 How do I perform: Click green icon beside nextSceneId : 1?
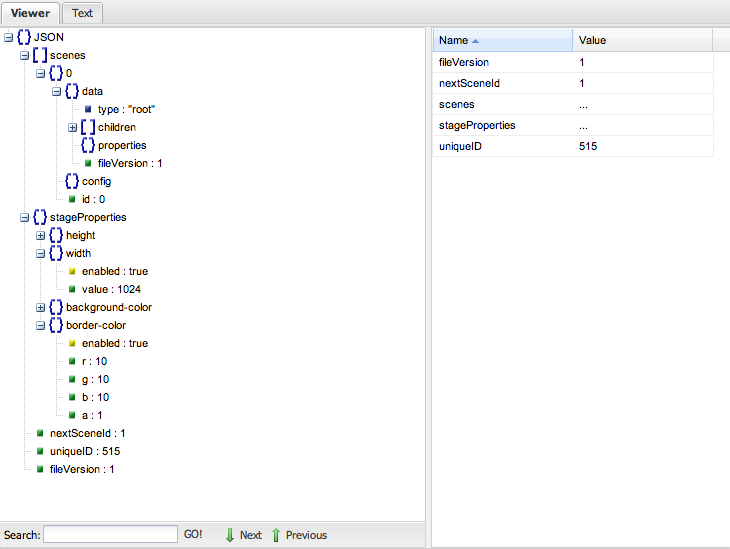click(x=40, y=433)
